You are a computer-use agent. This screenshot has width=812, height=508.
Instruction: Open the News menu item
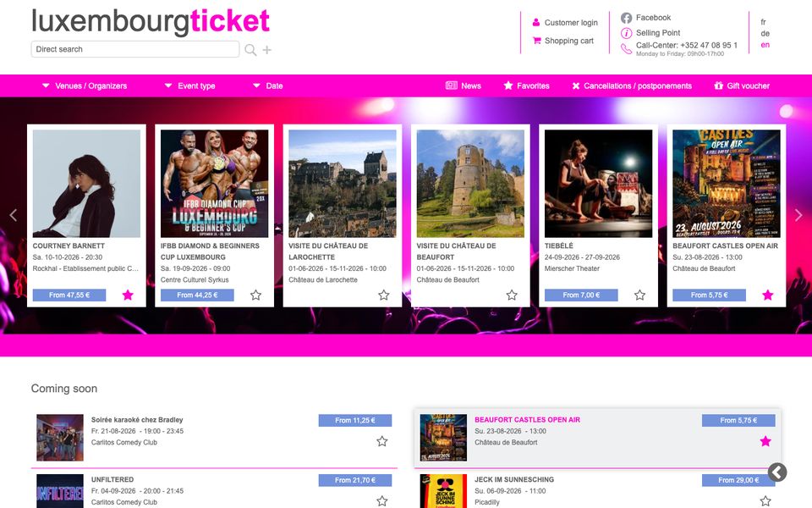click(x=464, y=86)
